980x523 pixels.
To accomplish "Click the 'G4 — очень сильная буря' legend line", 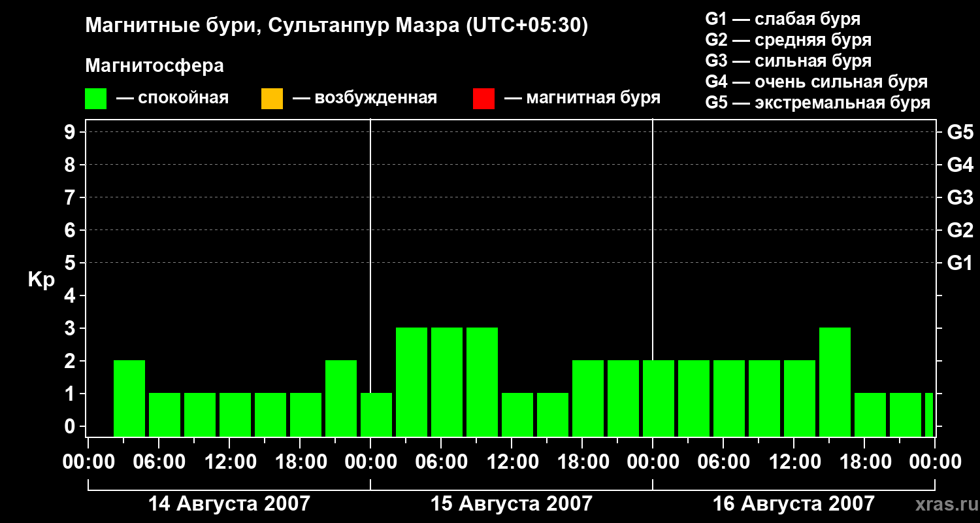I will click(817, 82).
